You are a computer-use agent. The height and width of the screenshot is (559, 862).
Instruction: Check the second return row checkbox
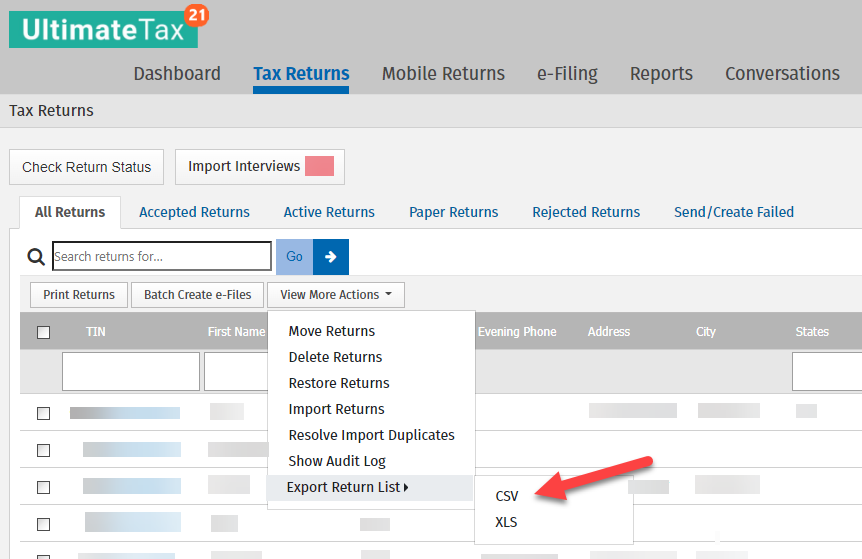43,451
